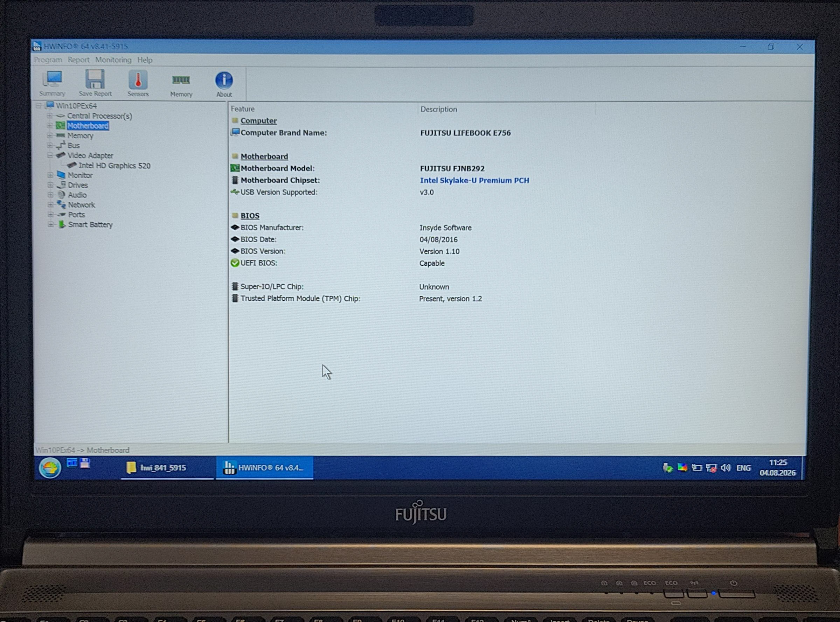Click the Drives tree node icon
Viewport: 840px width, 622px height.
click(61, 185)
